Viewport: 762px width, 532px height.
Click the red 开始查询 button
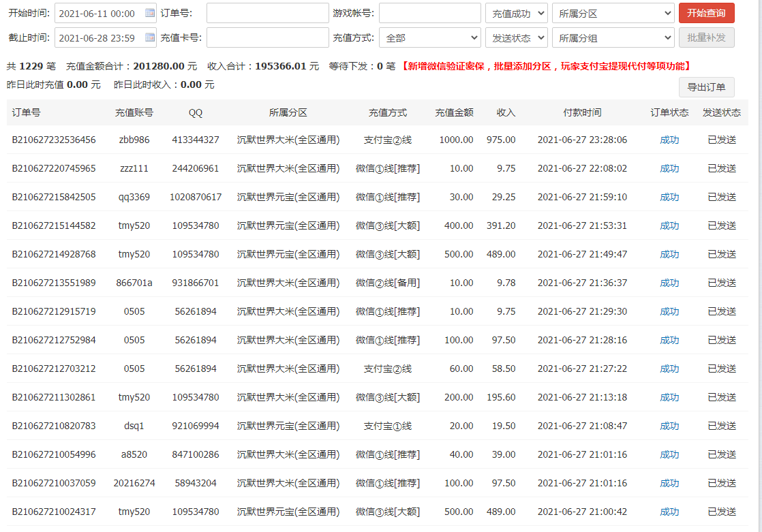click(707, 13)
